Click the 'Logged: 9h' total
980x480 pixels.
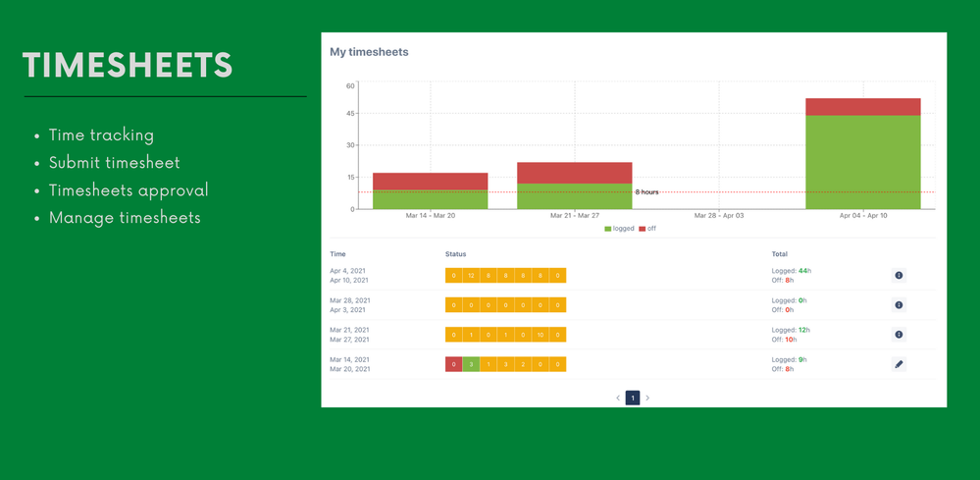(790, 359)
